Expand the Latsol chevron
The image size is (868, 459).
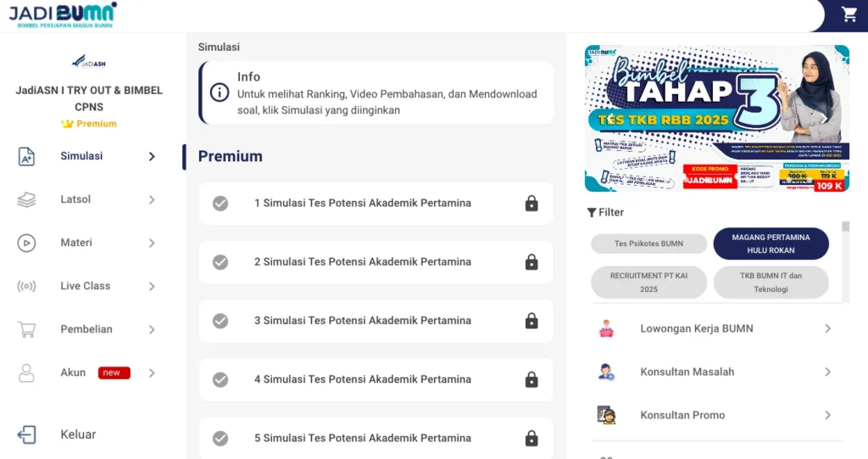point(152,199)
